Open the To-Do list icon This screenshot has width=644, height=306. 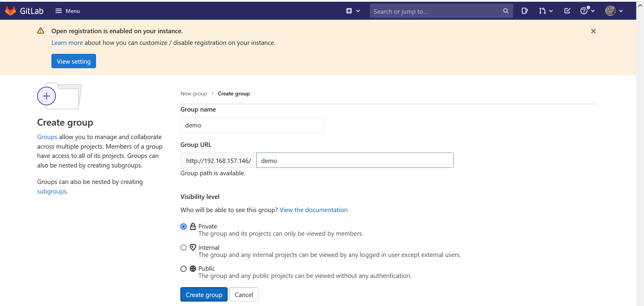pyautogui.click(x=567, y=10)
